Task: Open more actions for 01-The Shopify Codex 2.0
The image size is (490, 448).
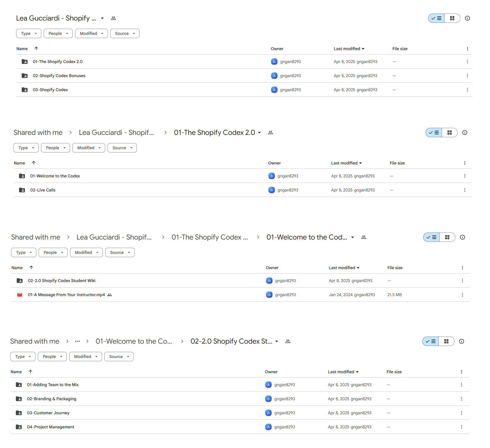Action: tap(467, 62)
